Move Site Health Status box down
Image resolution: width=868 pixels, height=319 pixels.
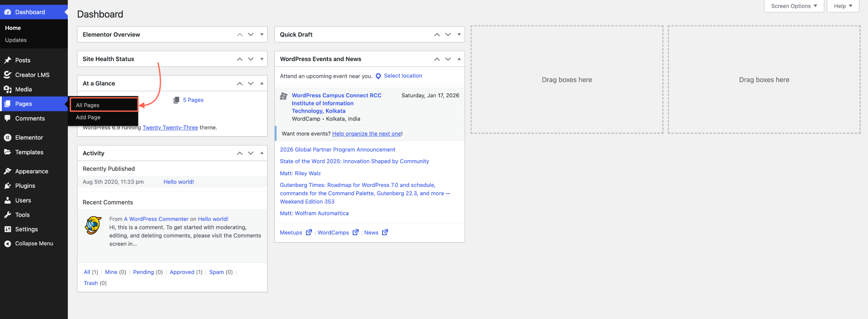tap(251, 59)
